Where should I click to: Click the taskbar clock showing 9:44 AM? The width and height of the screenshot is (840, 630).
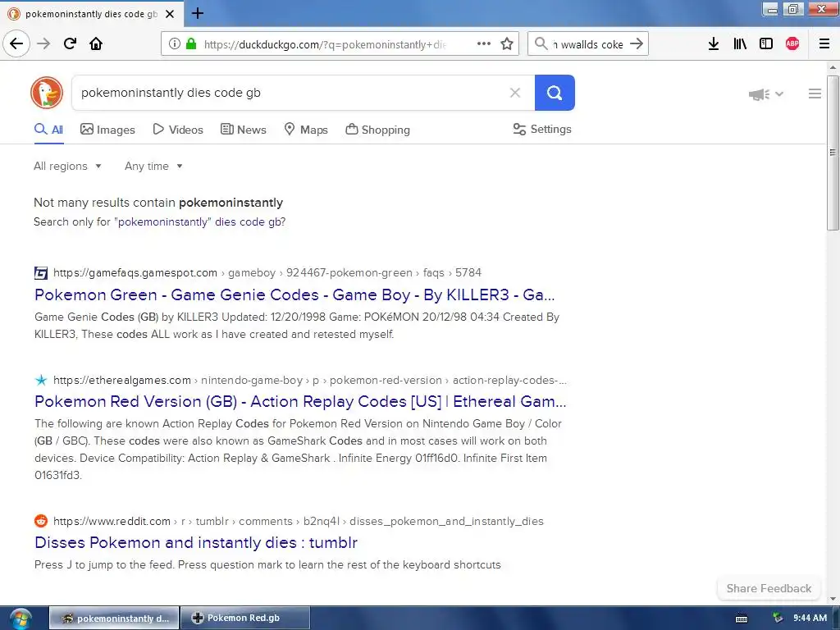click(810, 618)
